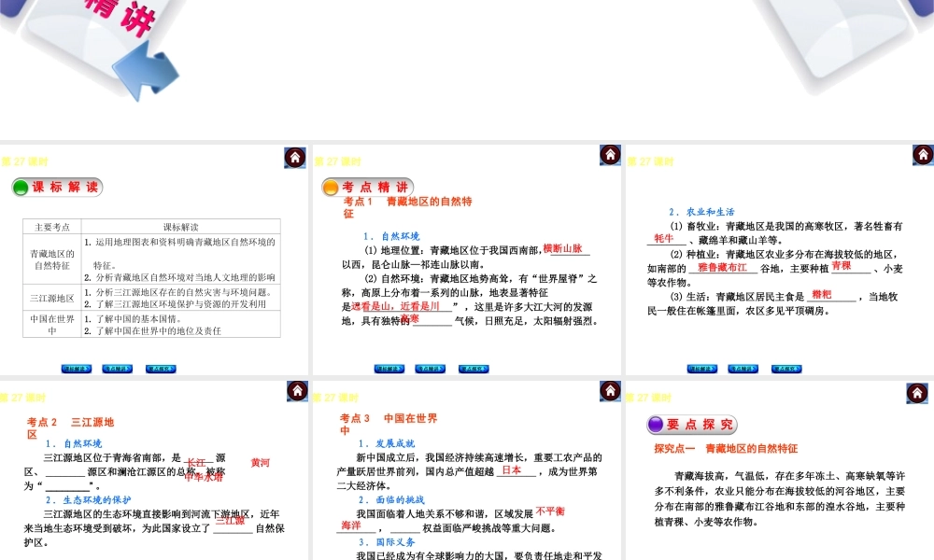Select the 课标解读 heading label

[65, 187]
